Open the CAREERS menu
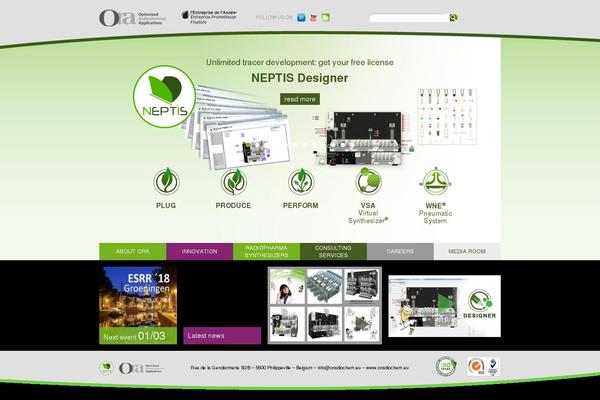 click(x=400, y=251)
